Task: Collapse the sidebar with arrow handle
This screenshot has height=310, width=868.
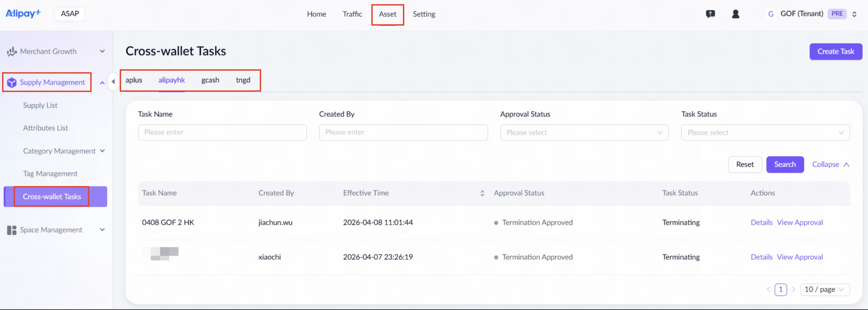Action: (x=113, y=81)
